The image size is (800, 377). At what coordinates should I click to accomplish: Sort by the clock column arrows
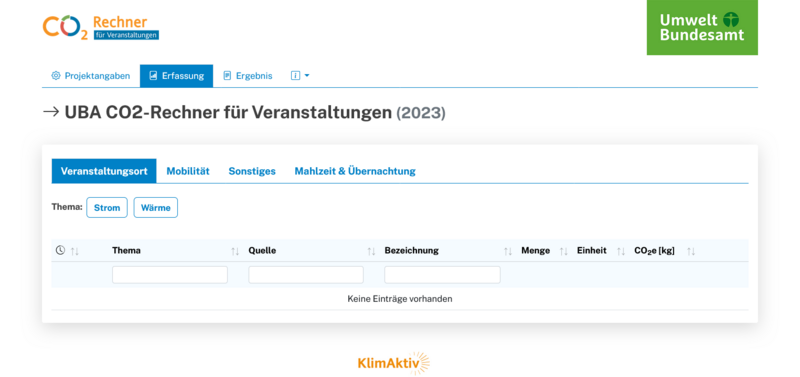point(74,251)
